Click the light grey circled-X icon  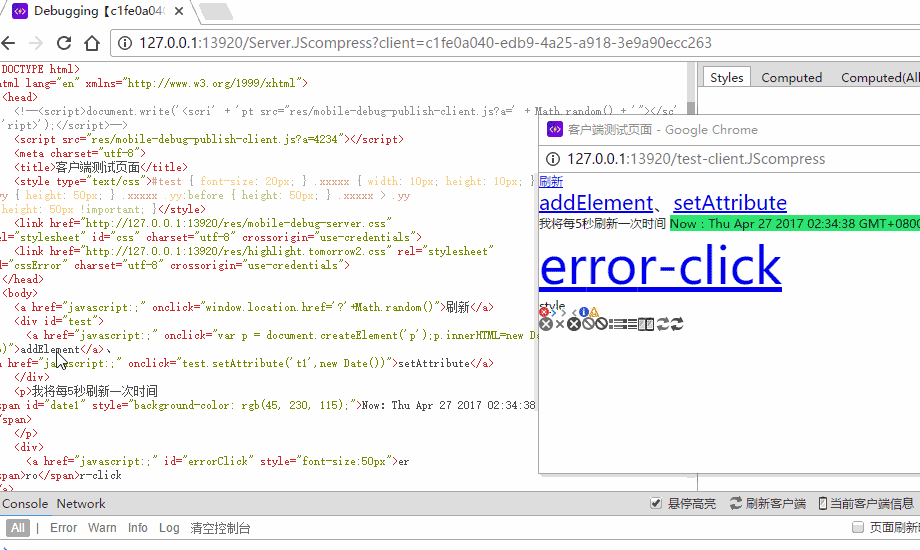(546, 324)
